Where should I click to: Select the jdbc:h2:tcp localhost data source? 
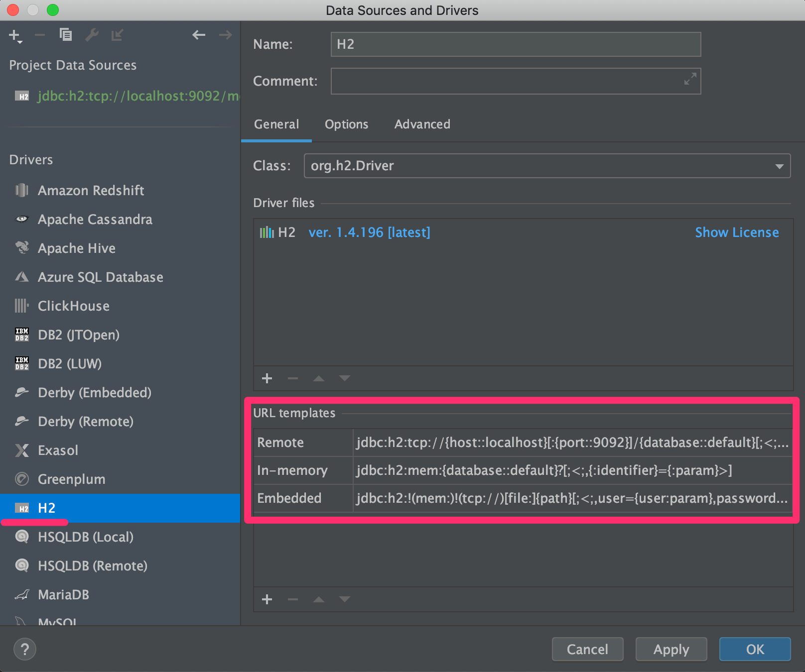[120, 96]
